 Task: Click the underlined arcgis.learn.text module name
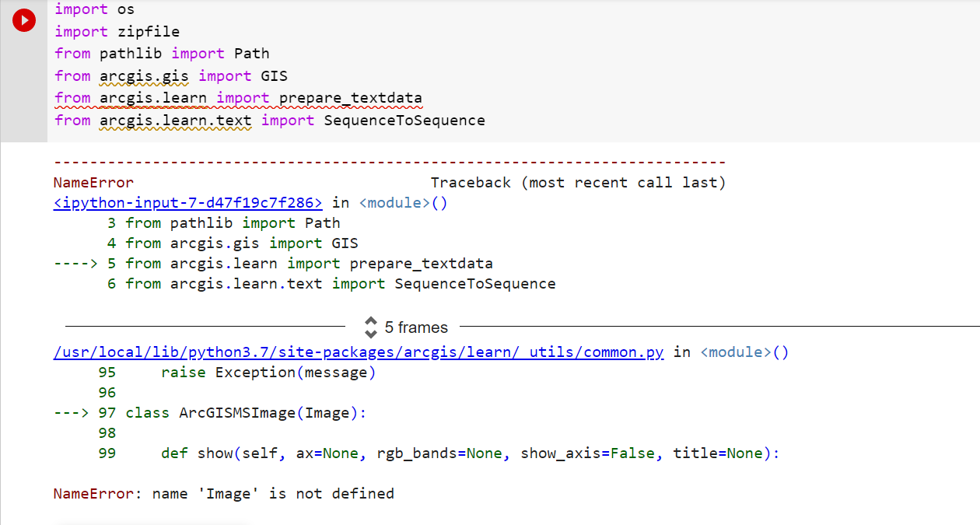pos(176,120)
